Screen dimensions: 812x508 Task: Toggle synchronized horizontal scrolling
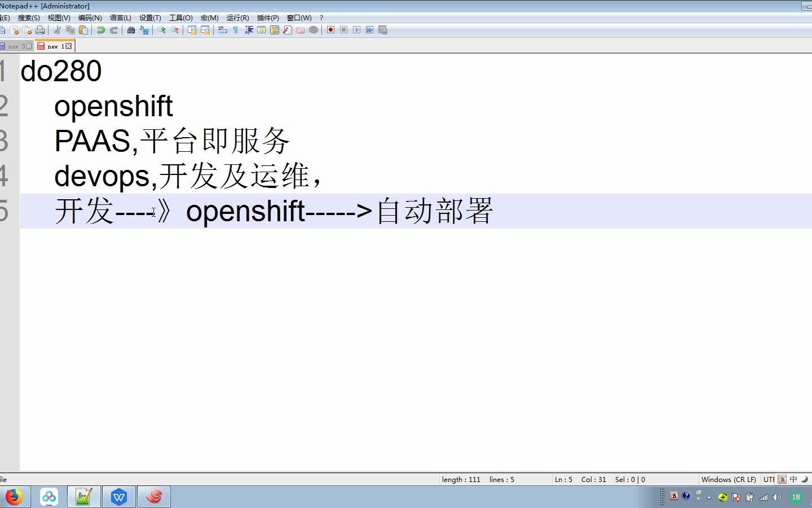click(205, 30)
